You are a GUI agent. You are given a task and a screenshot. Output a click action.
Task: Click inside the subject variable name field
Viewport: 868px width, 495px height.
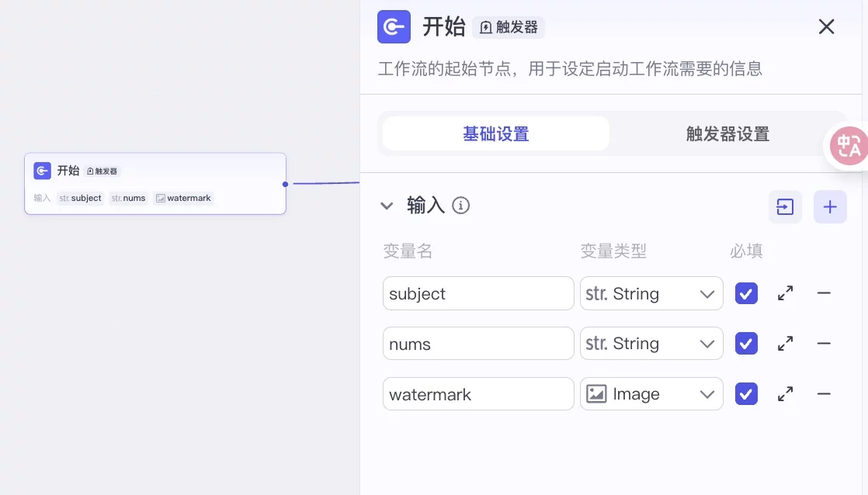point(478,293)
